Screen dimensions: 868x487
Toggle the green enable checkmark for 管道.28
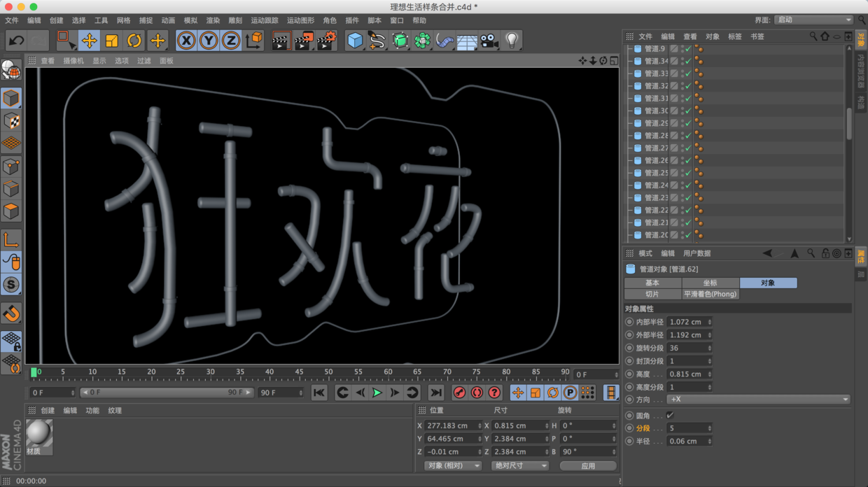coord(688,136)
